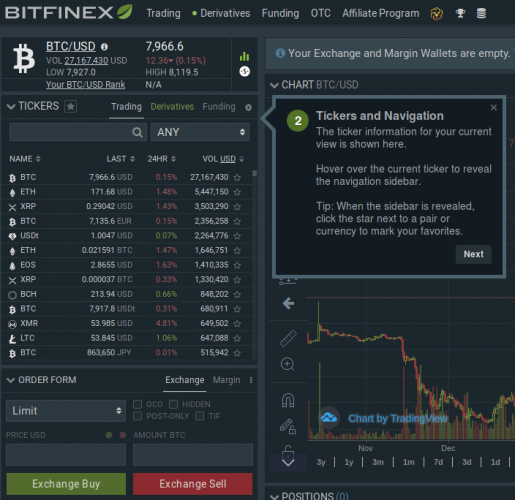Enable the POST-ONLY checkbox
Screen dimensions: 515x500
pyautogui.click(x=137, y=416)
